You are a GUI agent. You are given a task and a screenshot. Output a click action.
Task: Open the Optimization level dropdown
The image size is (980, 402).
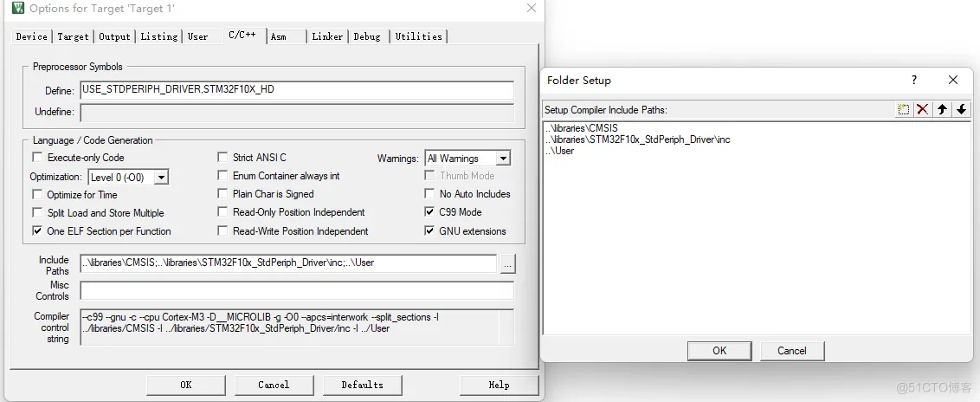point(161,178)
